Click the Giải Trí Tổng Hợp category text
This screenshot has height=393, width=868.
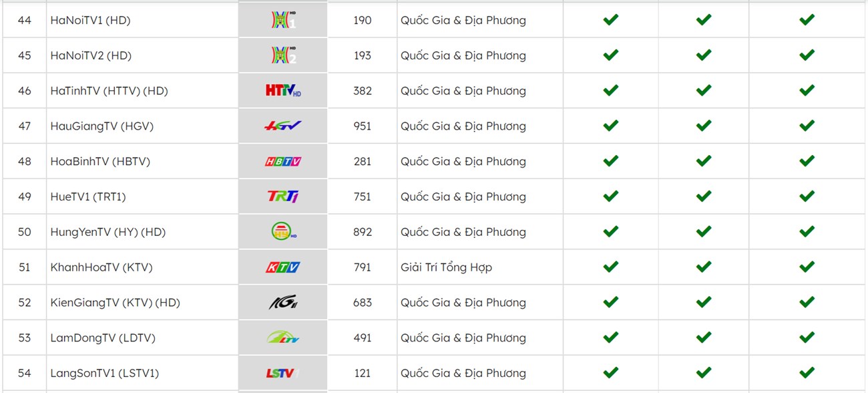(x=446, y=267)
